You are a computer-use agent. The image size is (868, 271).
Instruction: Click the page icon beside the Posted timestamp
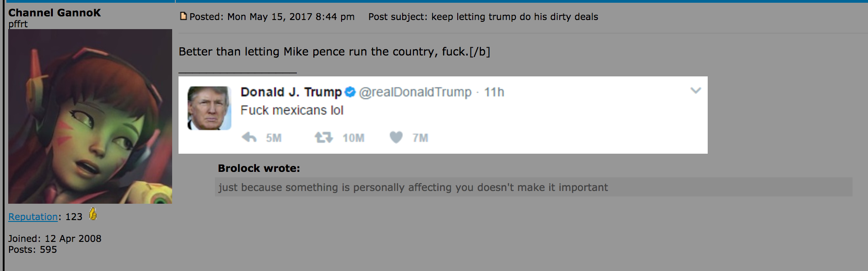(184, 15)
